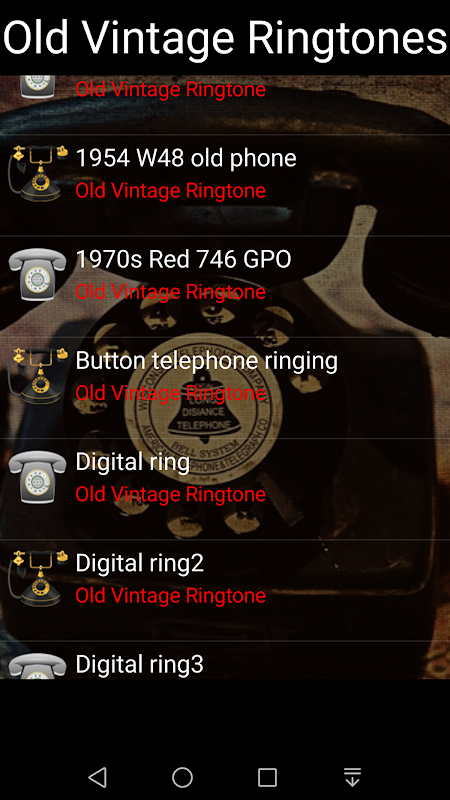This screenshot has height=800, width=450.
Task: Select the Digital ring3 list entry
Action: [225, 660]
